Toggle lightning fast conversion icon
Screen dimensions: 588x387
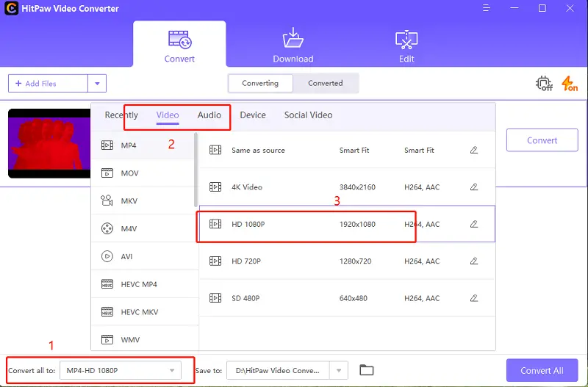coord(569,83)
